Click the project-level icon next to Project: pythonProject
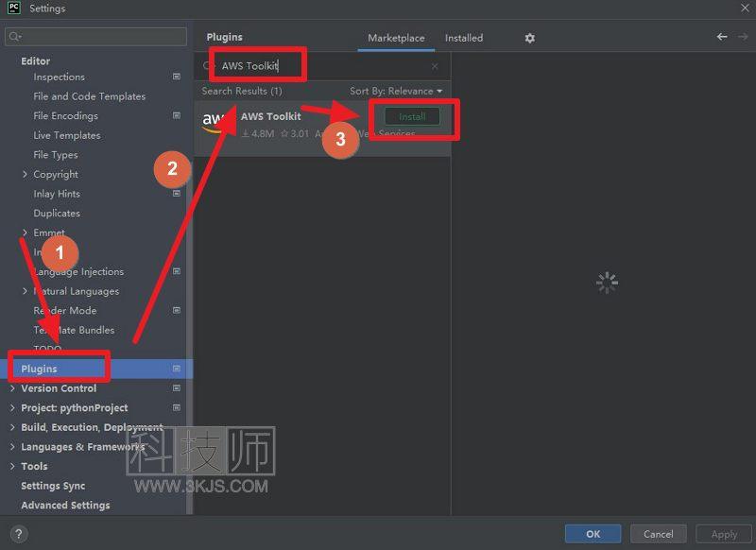Image resolution: width=756 pixels, height=550 pixels. pos(177,408)
